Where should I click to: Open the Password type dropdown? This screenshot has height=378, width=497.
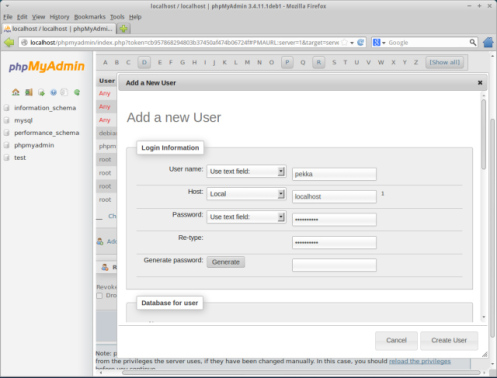point(246,217)
